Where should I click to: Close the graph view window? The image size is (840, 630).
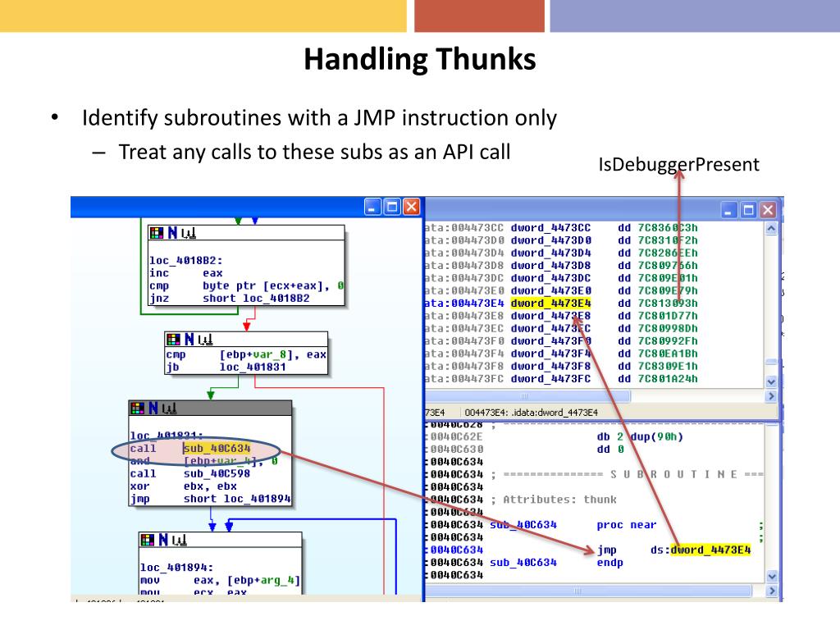pos(412,207)
